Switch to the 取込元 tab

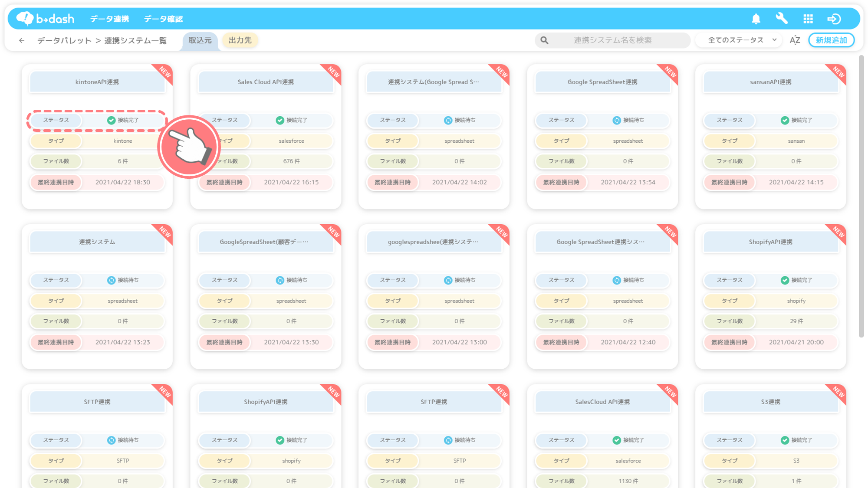coord(200,40)
